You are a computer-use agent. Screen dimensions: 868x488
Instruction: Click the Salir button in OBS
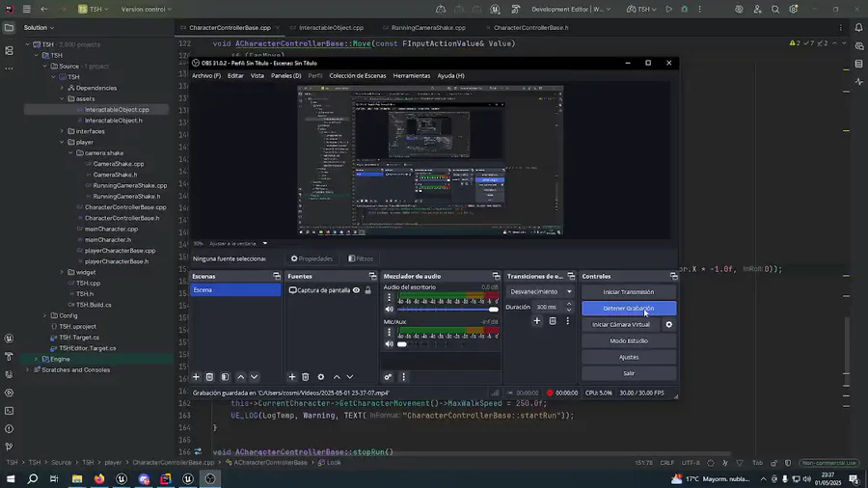[x=629, y=373]
